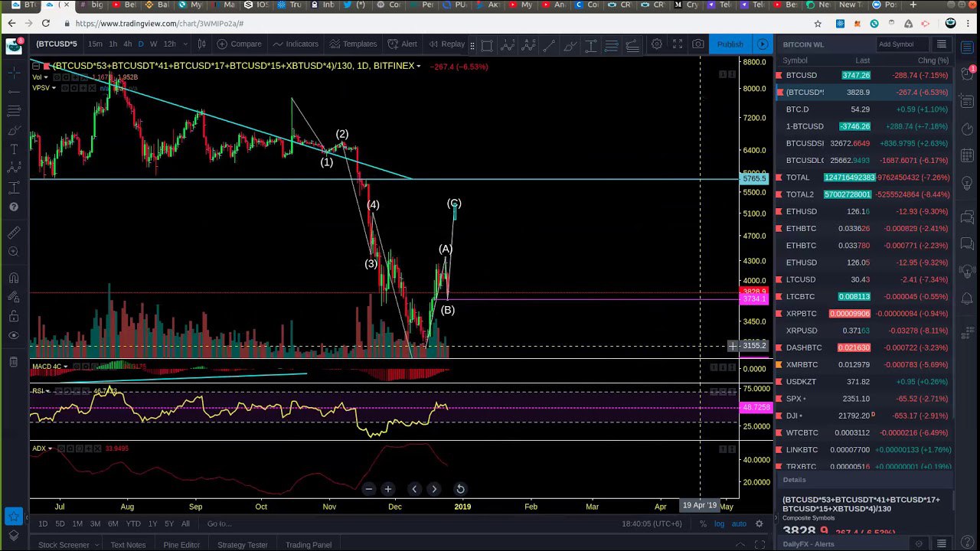Viewport: 980px width, 551px height.
Task: Toggle log scale on price axis
Action: click(719, 523)
